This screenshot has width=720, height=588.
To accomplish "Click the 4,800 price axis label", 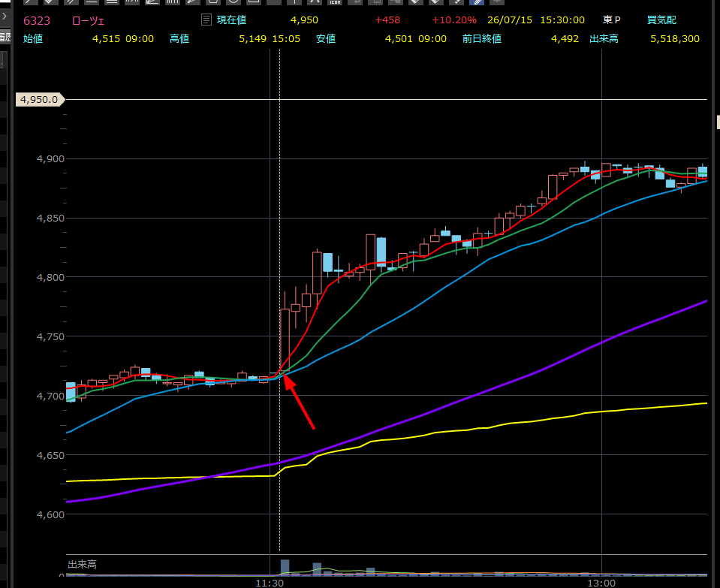I will pos(50,277).
